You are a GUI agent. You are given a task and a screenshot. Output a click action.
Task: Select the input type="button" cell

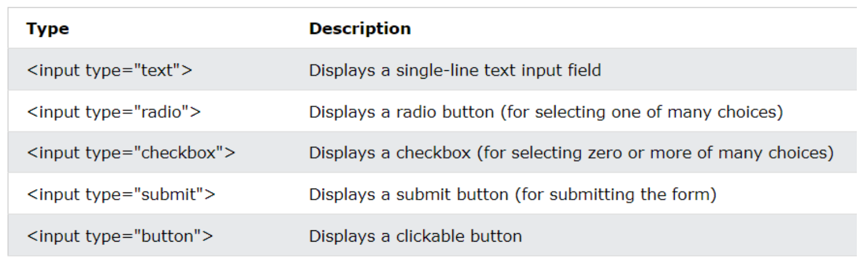[x=120, y=236]
